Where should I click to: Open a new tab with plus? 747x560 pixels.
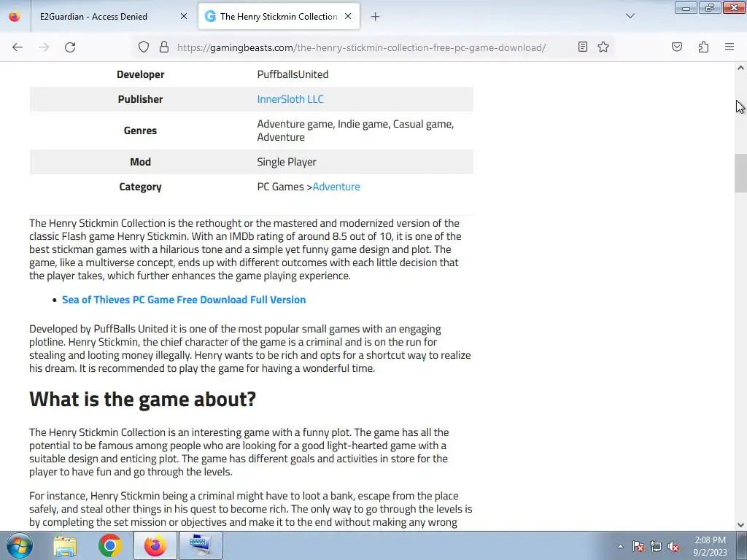[x=376, y=17]
